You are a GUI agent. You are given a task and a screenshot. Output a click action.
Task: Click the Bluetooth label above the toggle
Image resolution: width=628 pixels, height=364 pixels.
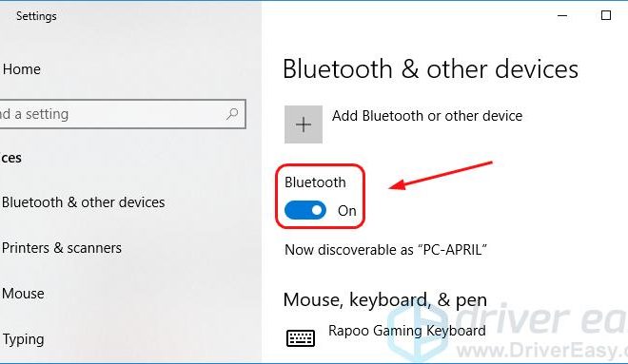(315, 182)
